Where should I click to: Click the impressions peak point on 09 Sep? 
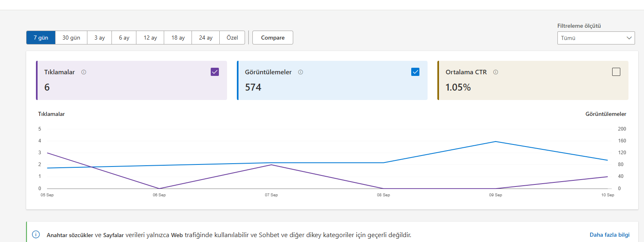point(495,142)
